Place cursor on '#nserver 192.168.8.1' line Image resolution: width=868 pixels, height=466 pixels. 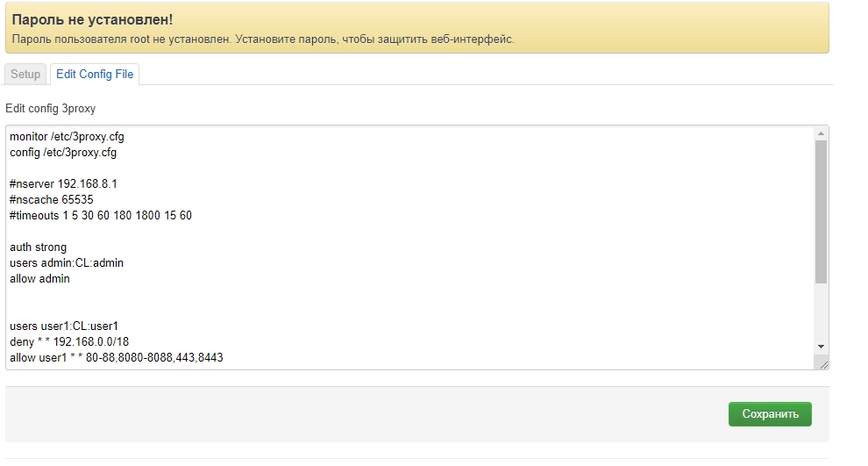[63, 184]
